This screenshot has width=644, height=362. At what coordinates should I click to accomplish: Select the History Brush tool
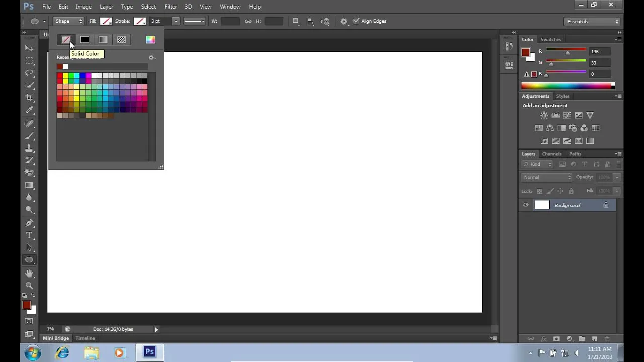click(29, 160)
